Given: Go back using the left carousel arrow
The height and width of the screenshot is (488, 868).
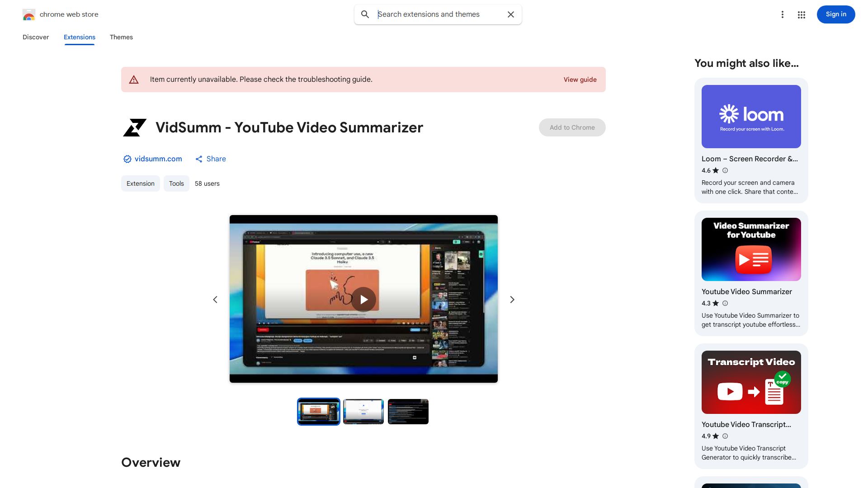Looking at the screenshot, I should coord(215,299).
